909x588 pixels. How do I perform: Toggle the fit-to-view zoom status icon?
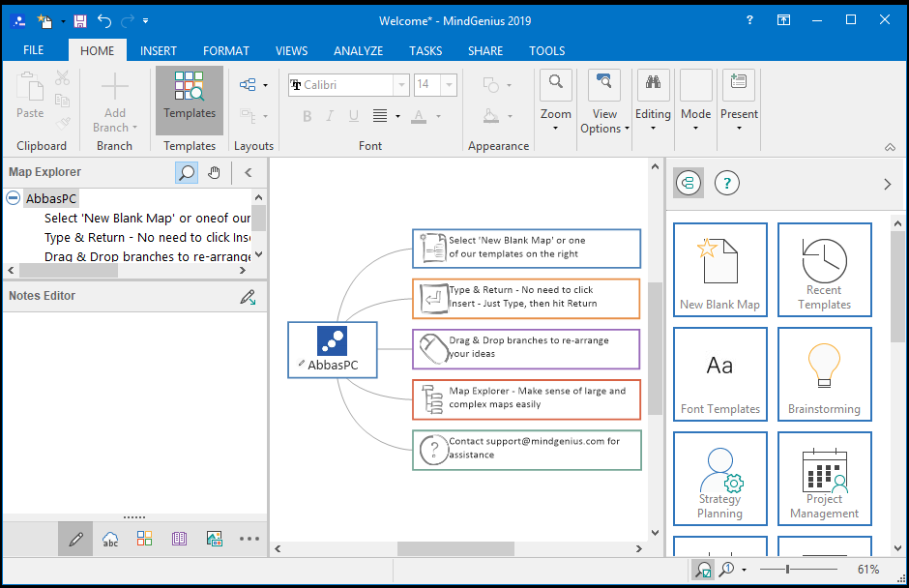pos(703,570)
